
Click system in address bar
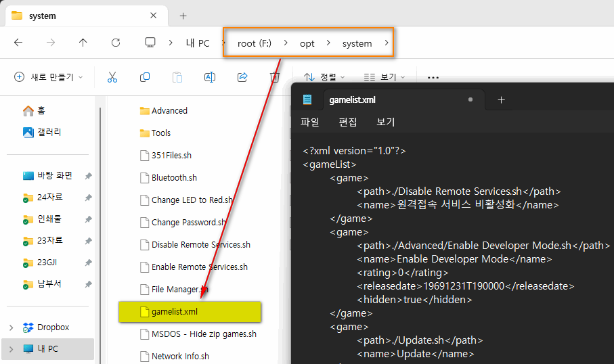tap(357, 43)
